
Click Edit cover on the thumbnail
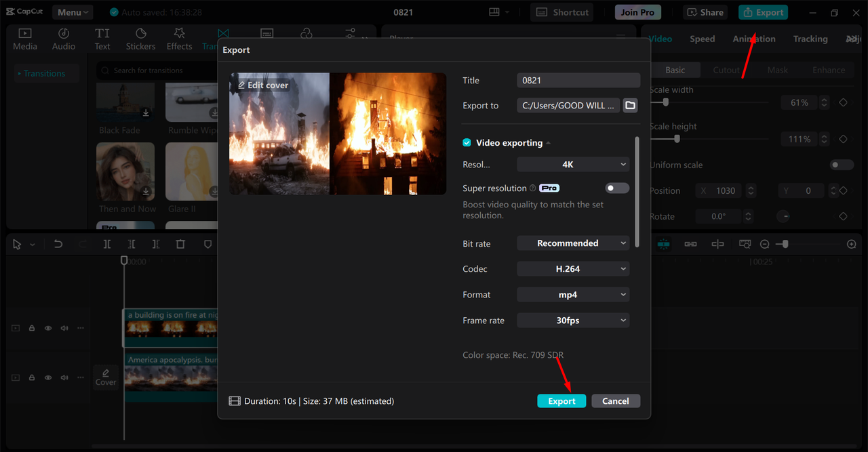(263, 85)
